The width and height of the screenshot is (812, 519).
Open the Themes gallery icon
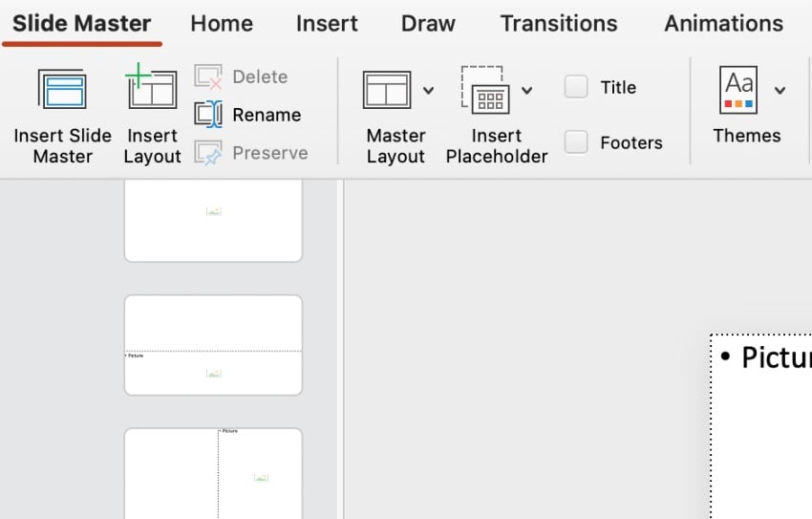click(x=738, y=90)
